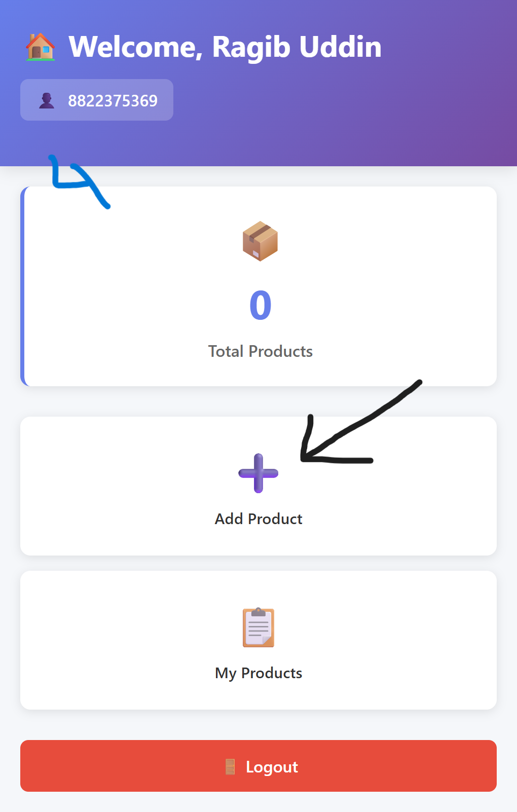Open the clipboard icon for My Products

pyautogui.click(x=258, y=628)
